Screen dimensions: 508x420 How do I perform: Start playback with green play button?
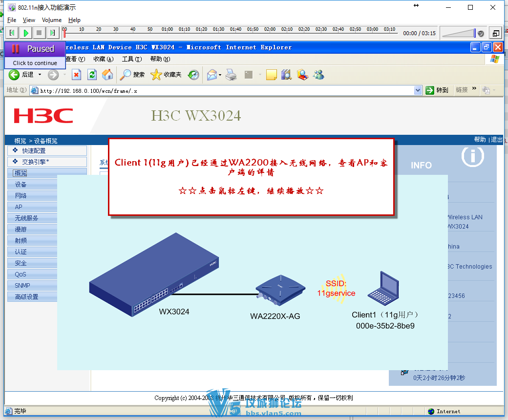click(25, 33)
